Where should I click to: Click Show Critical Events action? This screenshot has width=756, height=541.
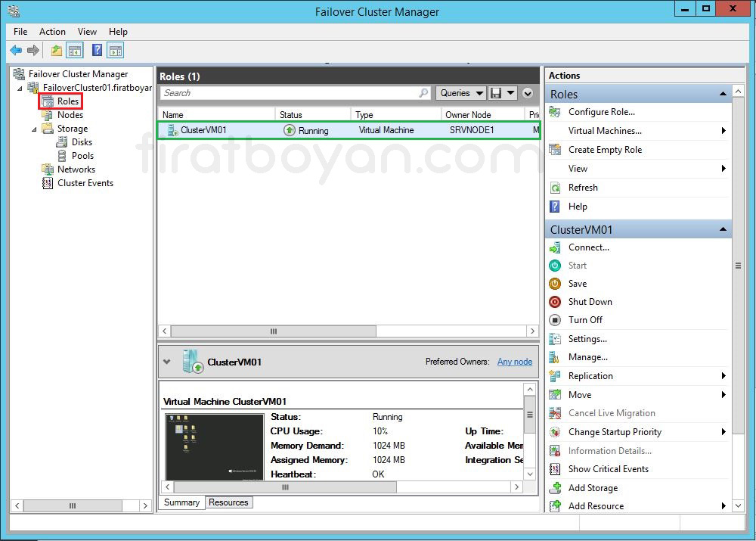tap(609, 469)
